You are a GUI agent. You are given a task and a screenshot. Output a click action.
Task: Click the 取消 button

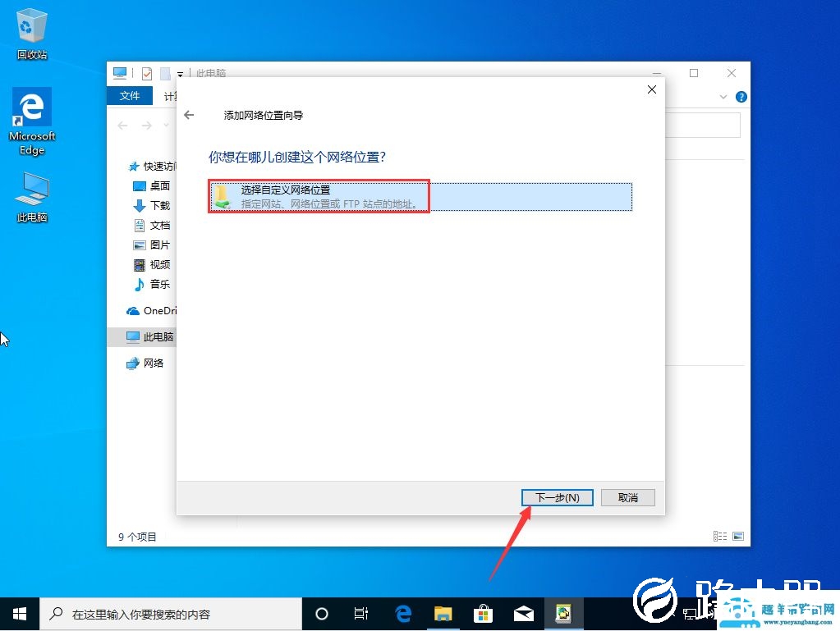tap(628, 498)
